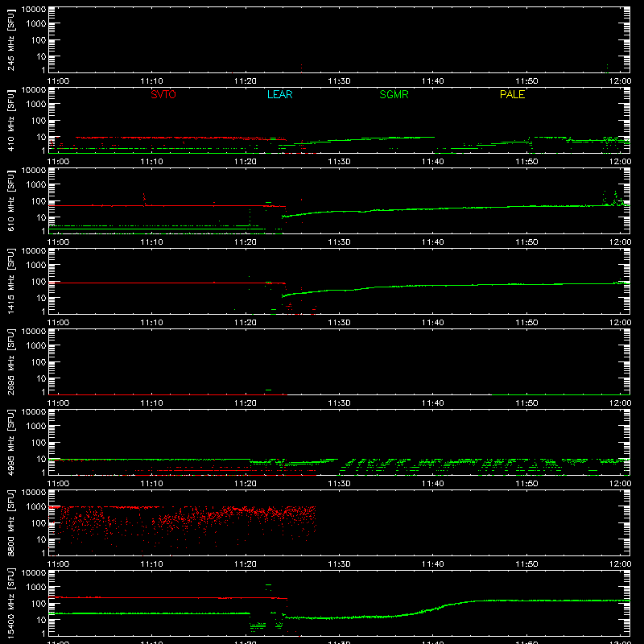
Task: Click the 1000 y-axis value of the 410 MHz plot
Action: tap(36, 105)
